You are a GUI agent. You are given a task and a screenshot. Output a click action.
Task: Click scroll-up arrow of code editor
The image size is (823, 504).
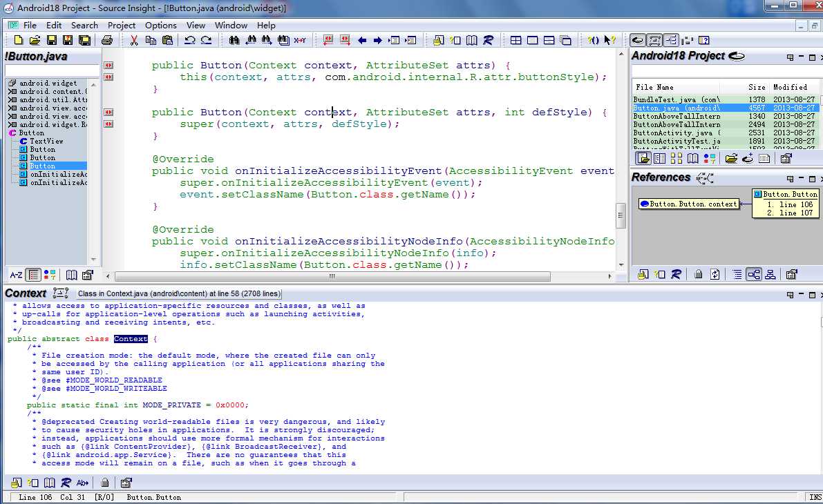(x=621, y=55)
